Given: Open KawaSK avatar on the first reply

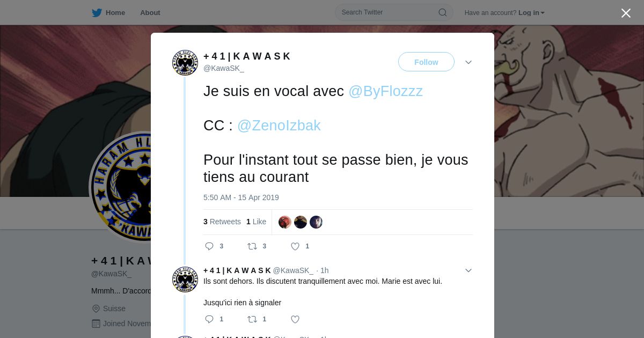Looking at the screenshot, I should tap(185, 280).
